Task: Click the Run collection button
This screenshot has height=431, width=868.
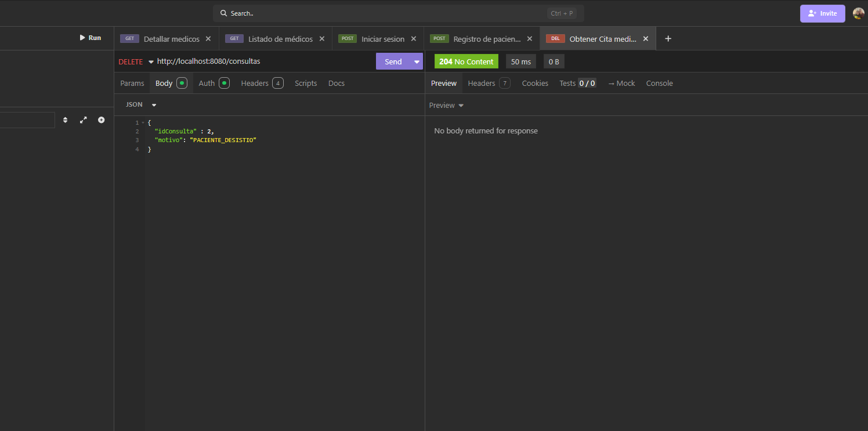Action: (x=91, y=38)
